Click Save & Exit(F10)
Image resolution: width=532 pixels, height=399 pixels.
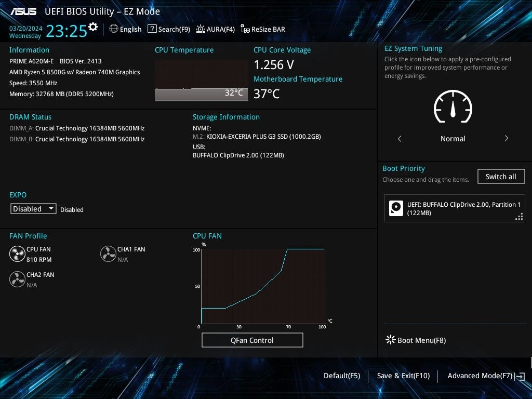tap(403, 376)
